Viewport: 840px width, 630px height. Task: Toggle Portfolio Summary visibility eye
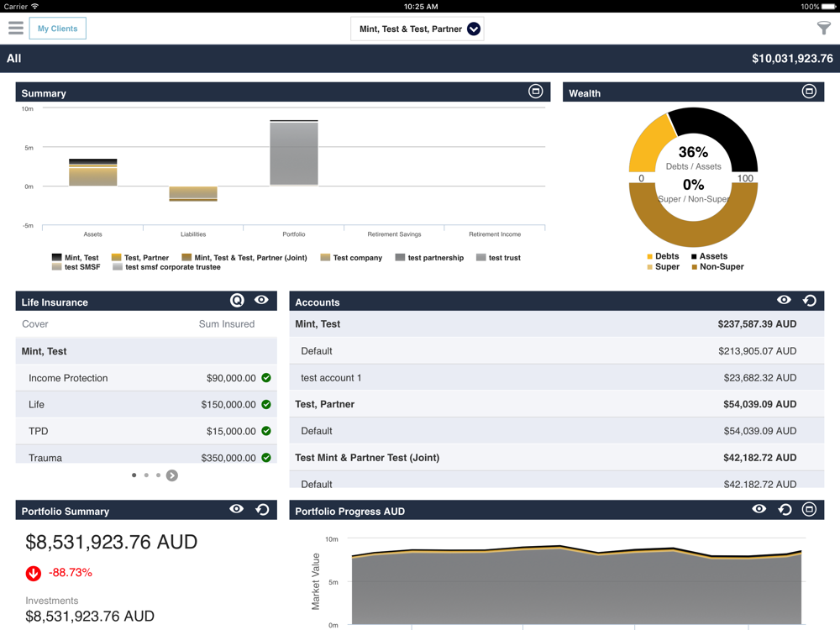click(x=237, y=510)
